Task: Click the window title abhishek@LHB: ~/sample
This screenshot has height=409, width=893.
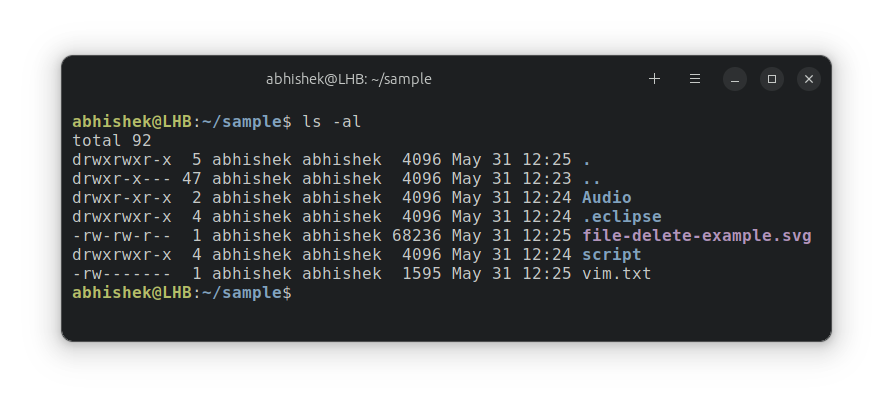Action: coord(348,79)
